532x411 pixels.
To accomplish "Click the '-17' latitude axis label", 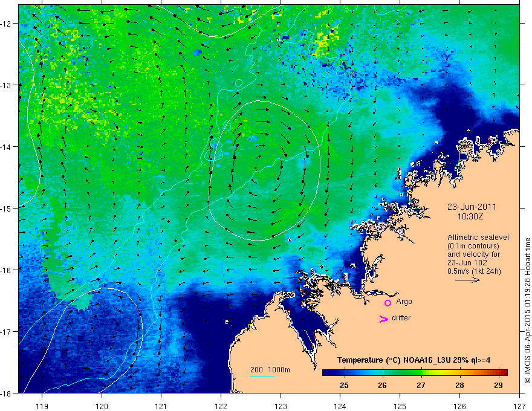I will click(x=6, y=331).
